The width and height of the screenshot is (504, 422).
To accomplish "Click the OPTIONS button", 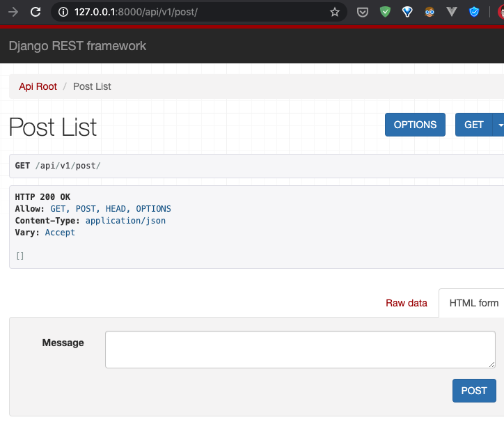I will point(415,125).
